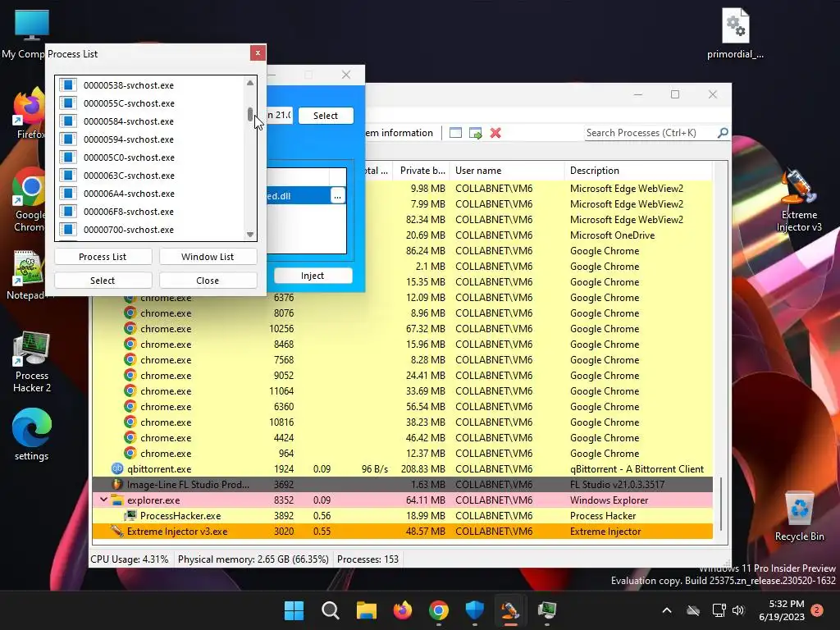Screen dimensions: 840x630
Task: Click Close button in Process List dialog
Action: point(208,281)
